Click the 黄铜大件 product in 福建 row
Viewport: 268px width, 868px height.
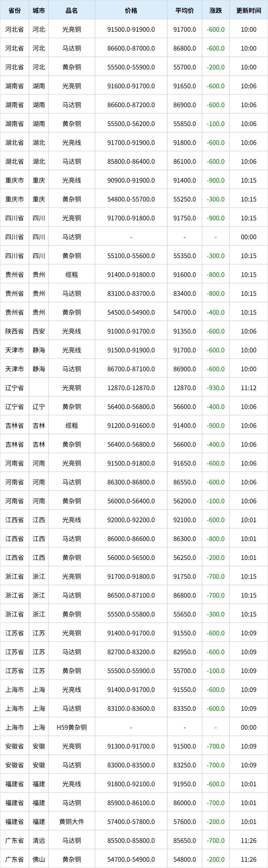click(x=71, y=822)
